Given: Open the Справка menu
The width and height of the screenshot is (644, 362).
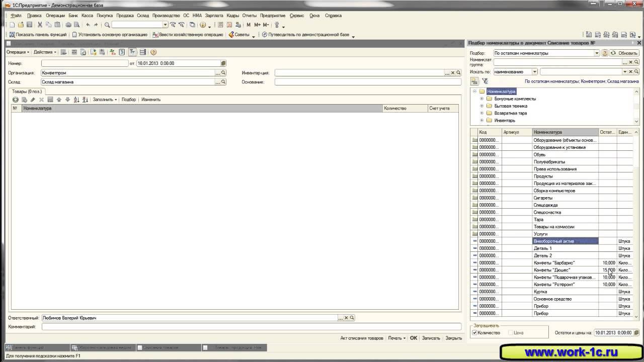Looking at the screenshot, I should click(333, 16).
